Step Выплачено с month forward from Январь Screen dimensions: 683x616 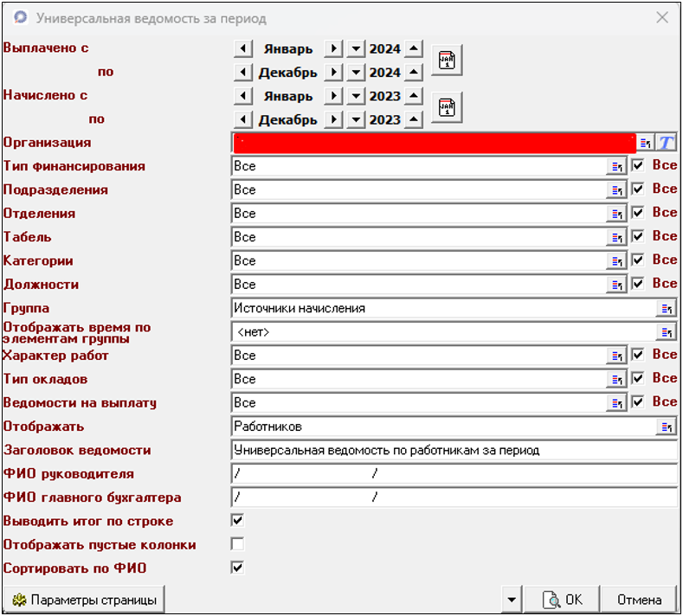(332, 49)
